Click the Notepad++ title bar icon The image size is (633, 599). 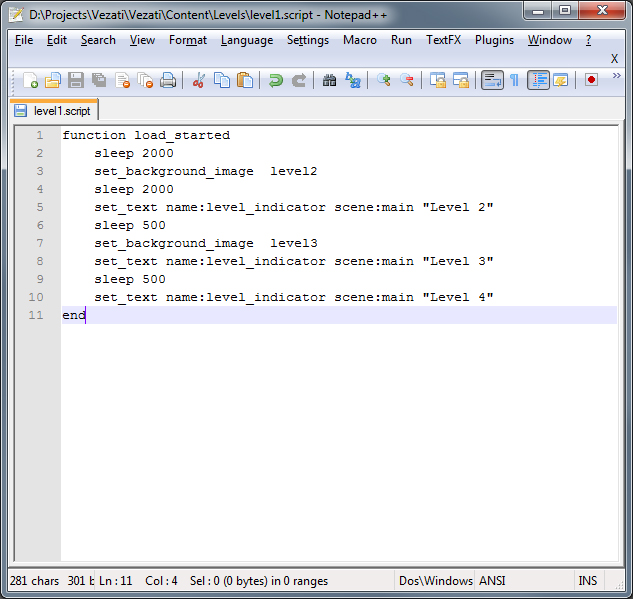point(16,15)
